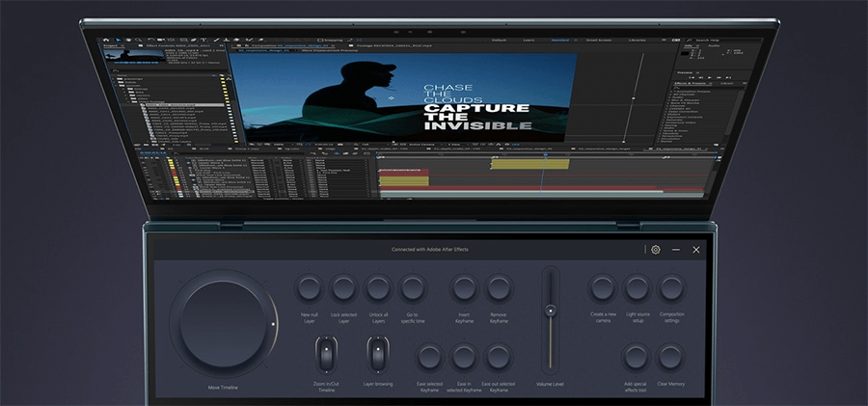Switch to the Standard workspace tab
Screen dimensions: 868x406
tap(560, 41)
